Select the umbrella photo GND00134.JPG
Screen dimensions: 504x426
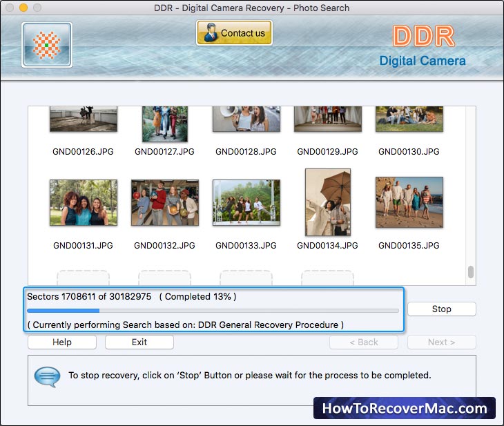328,202
